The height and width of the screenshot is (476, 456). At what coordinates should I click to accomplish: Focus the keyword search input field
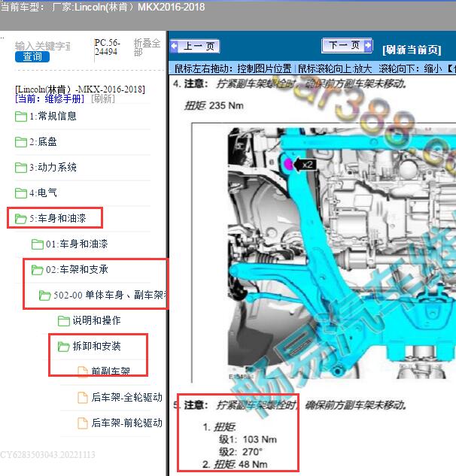[x=43, y=46]
